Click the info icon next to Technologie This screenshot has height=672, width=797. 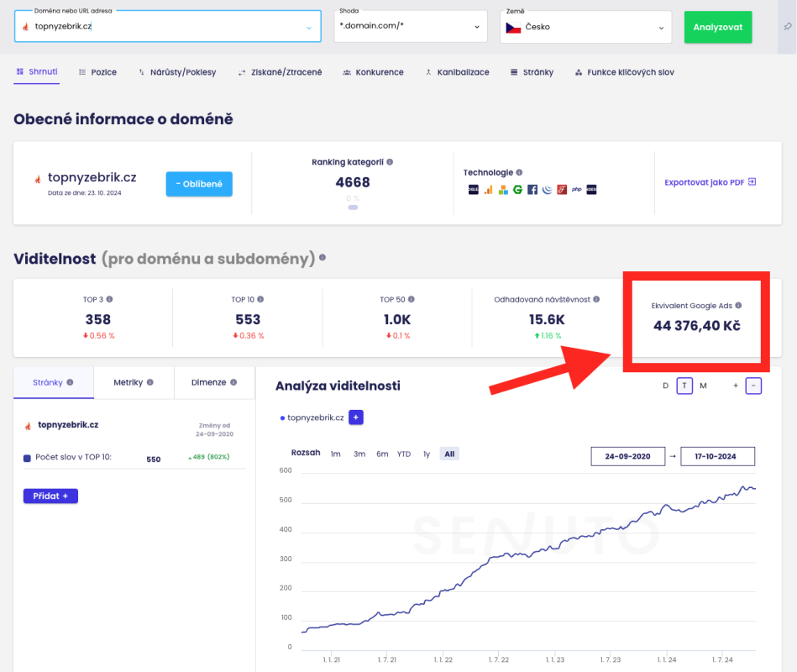click(x=519, y=172)
